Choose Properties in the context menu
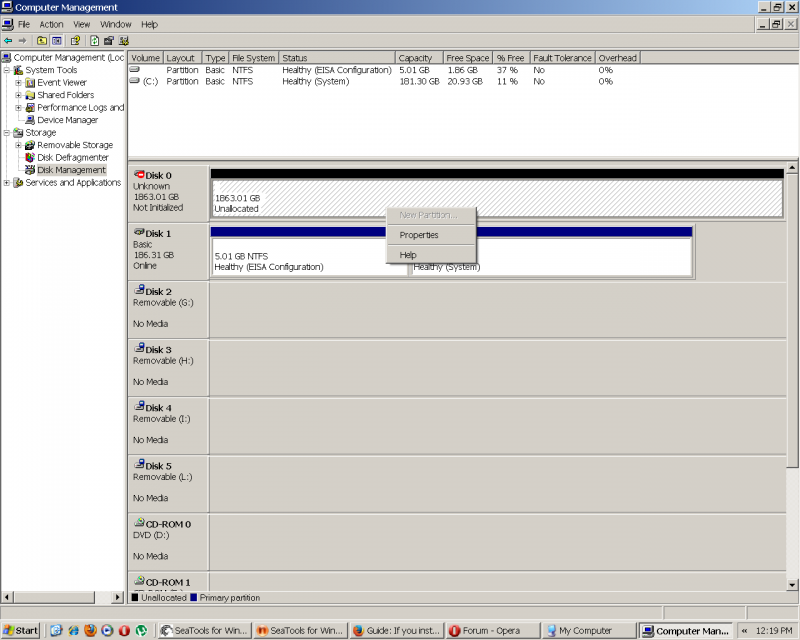This screenshot has height=640, width=800. tap(431, 235)
